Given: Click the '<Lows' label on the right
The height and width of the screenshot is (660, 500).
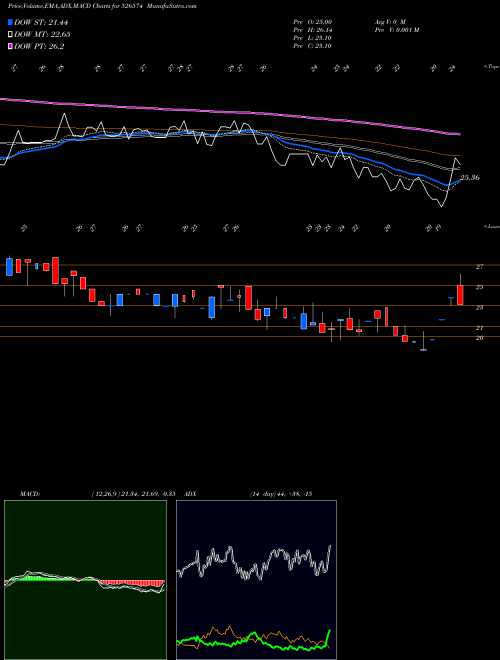Looking at the screenshot, I should 491,226.
